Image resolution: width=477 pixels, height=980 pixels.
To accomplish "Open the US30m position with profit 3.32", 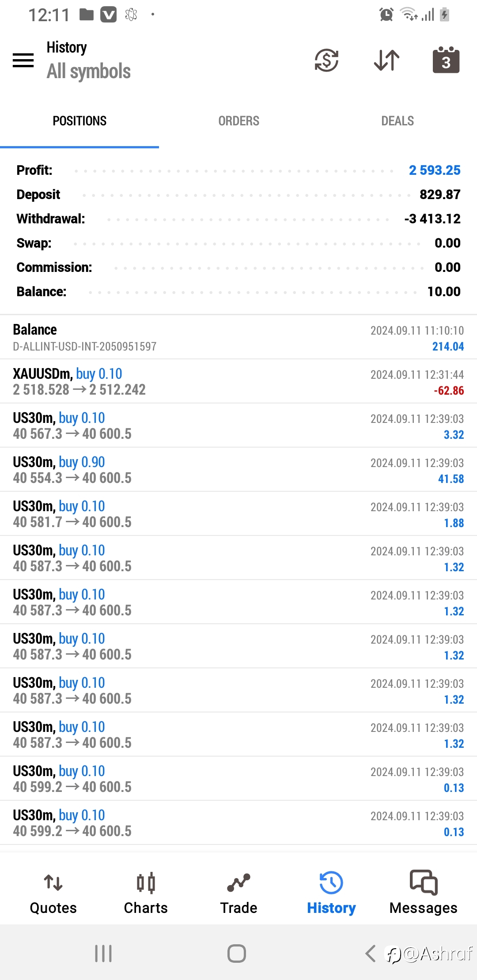I will pyautogui.click(x=238, y=426).
